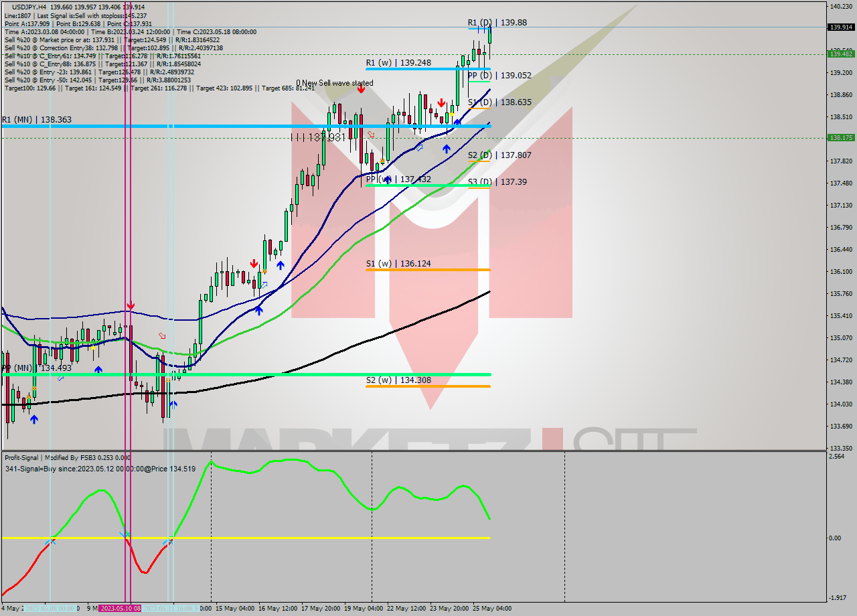Click the '| | | 137.981' level label
Screen dimensions: 857x616
click(x=318, y=137)
